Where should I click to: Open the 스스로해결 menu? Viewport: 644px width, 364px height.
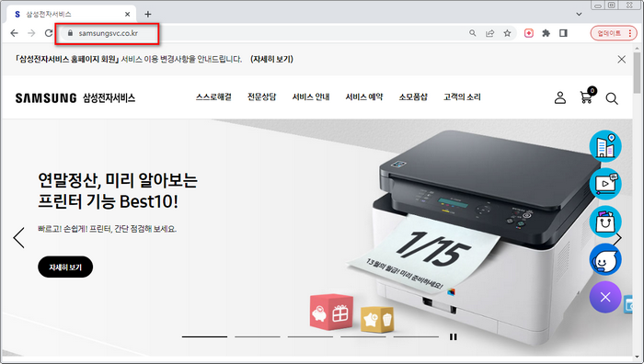pos(213,97)
